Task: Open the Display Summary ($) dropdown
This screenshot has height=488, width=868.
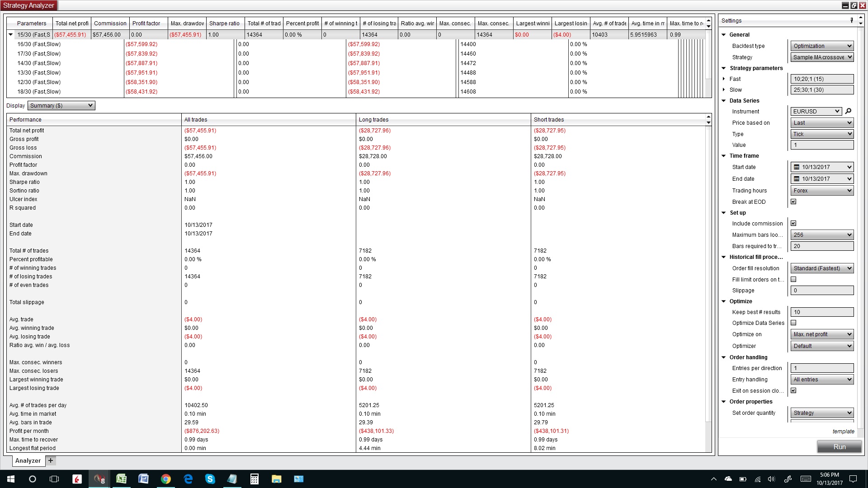Action: pyautogui.click(x=61, y=105)
